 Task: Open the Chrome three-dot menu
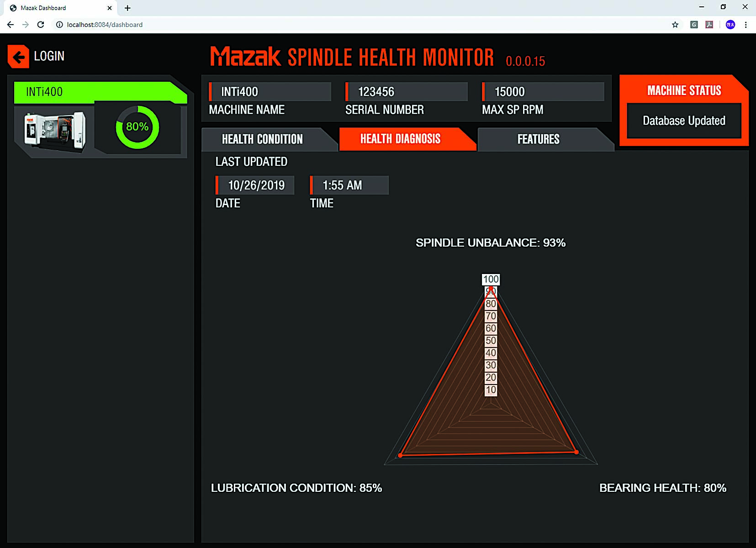[746, 25]
